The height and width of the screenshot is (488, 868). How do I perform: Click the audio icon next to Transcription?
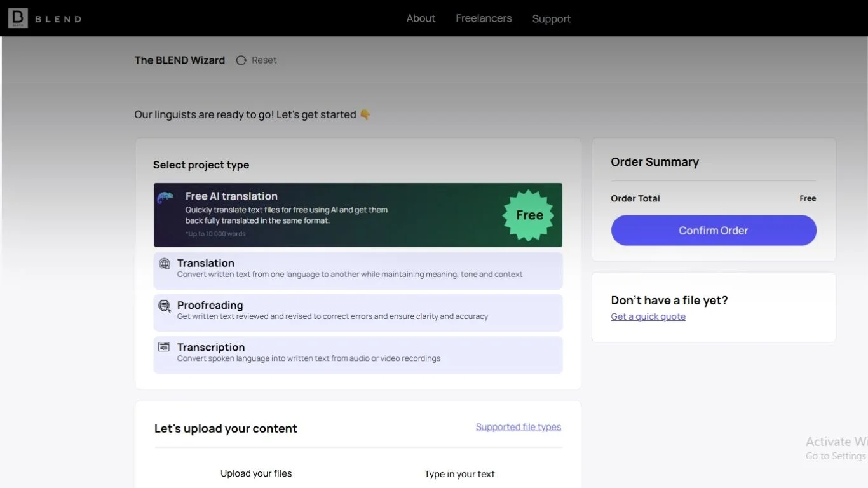(164, 347)
